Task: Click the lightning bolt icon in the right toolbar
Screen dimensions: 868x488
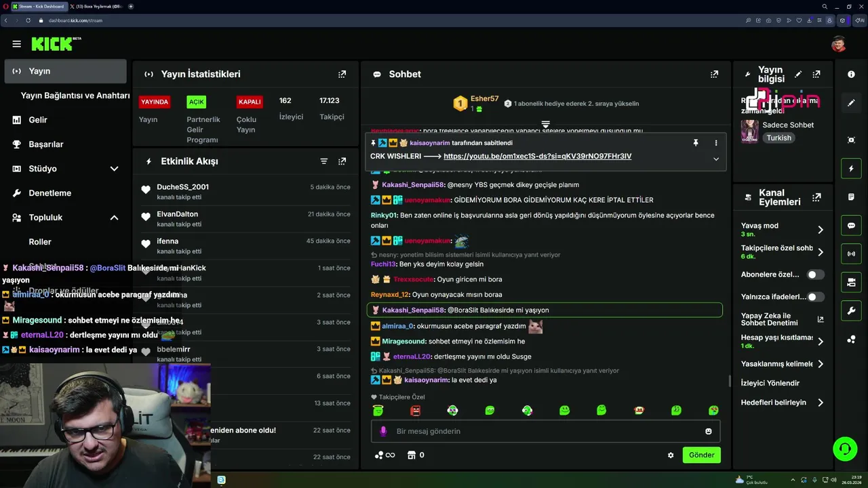Action: tap(851, 169)
